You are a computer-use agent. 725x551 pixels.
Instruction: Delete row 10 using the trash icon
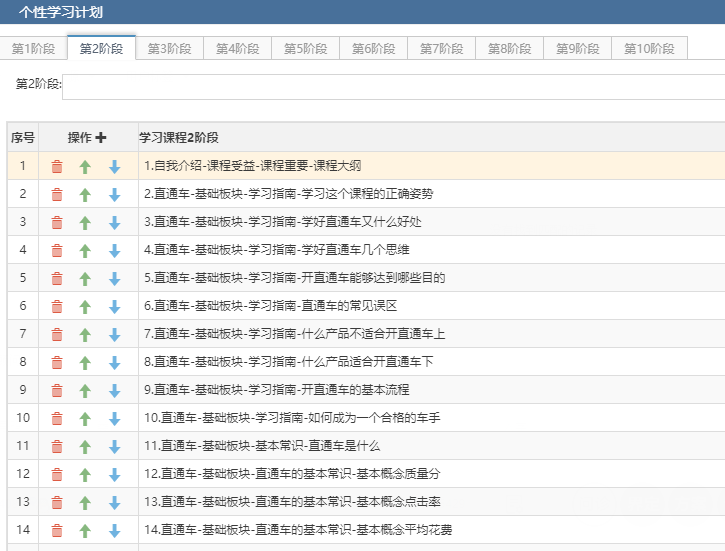point(57,419)
